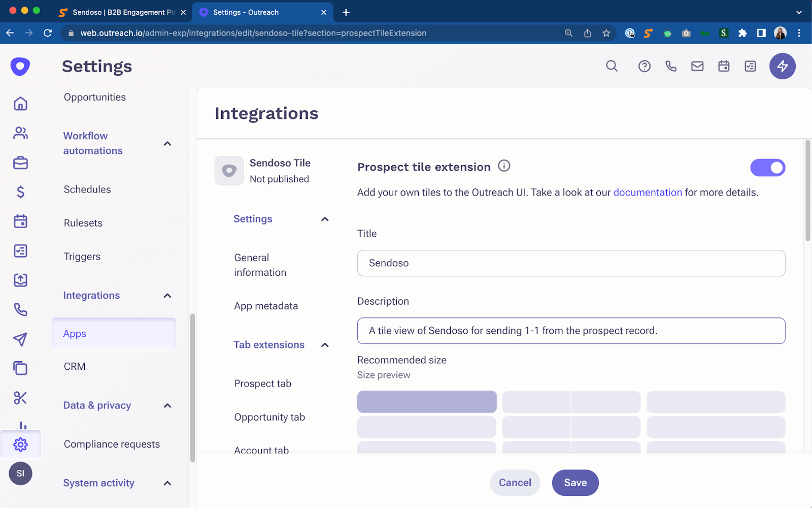This screenshot has width=812, height=508.
Task: Click the lightning bolt quick action button
Action: pos(783,66)
